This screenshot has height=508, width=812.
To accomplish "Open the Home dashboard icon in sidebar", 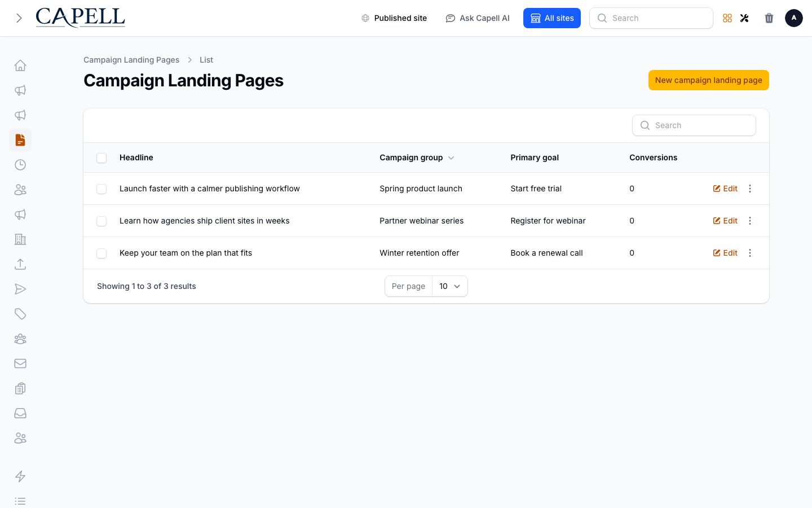I will pyautogui.click(x=20, y=65).
